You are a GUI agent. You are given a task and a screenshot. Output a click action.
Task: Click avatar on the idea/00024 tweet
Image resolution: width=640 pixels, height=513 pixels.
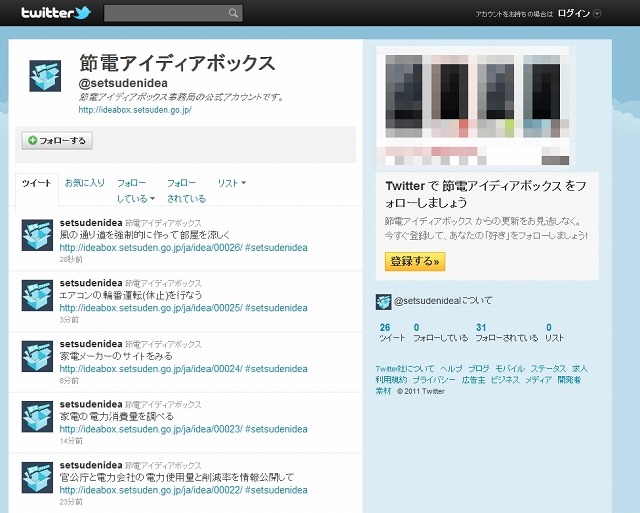[x=37, y=356]
